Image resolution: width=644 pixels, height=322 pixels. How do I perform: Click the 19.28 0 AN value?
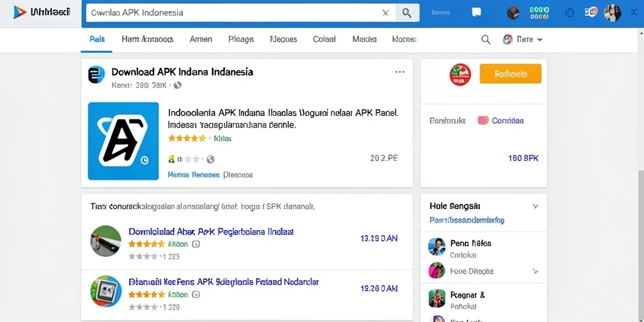point(379,289)
